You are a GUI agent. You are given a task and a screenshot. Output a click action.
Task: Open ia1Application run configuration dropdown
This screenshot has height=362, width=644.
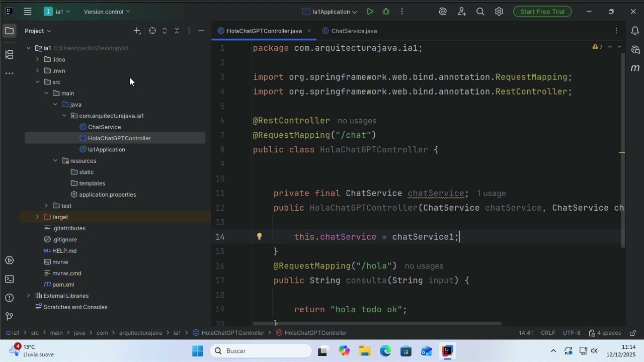(x=330, y=12)
